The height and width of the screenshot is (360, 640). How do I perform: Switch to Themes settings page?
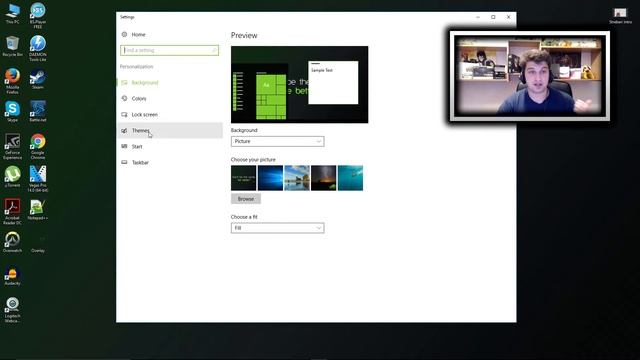(x=170, y=131)
